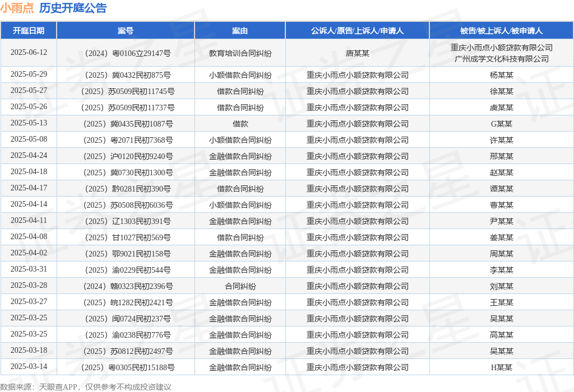Select date 2025-05-29
Screen dimensions: 574x392
pos(29,74)
